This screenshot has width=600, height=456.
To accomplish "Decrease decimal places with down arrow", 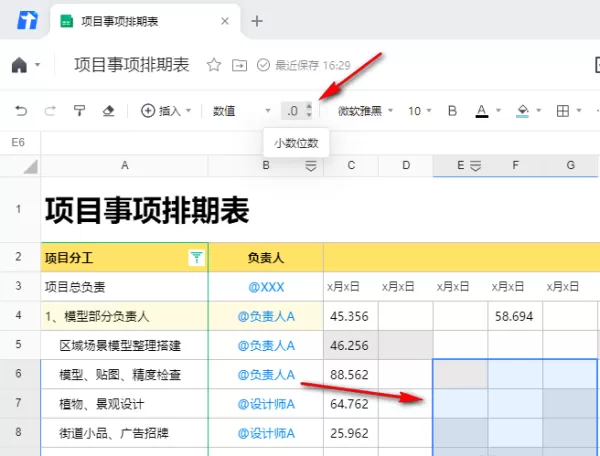I will click(x=309, y=115).
